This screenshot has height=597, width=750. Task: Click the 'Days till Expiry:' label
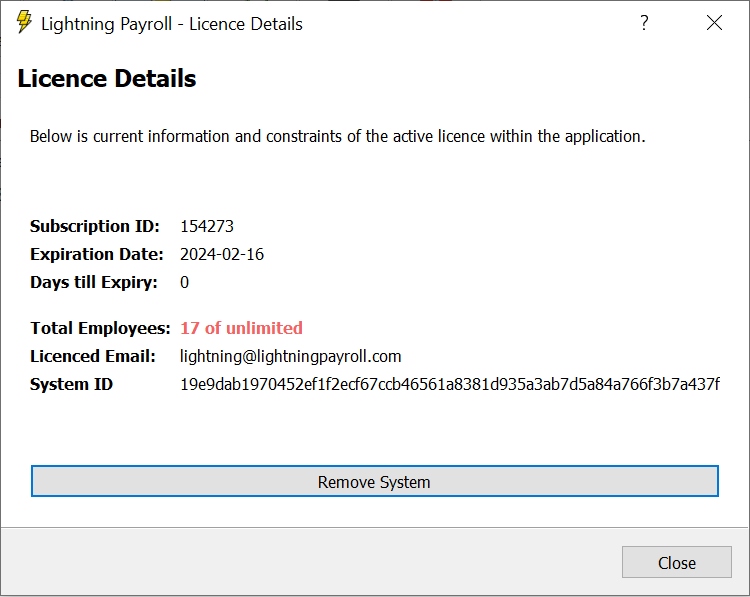point(94,282)
